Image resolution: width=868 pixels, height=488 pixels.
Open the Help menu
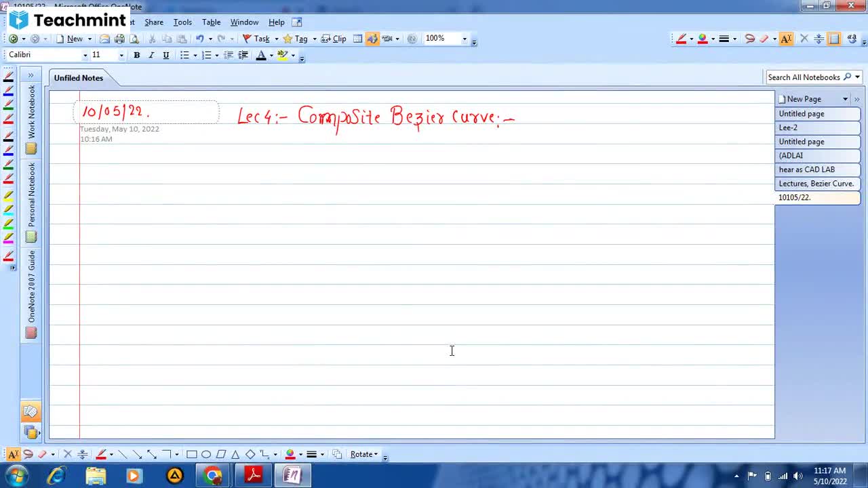pyautogui.click(x=276, y=22)
